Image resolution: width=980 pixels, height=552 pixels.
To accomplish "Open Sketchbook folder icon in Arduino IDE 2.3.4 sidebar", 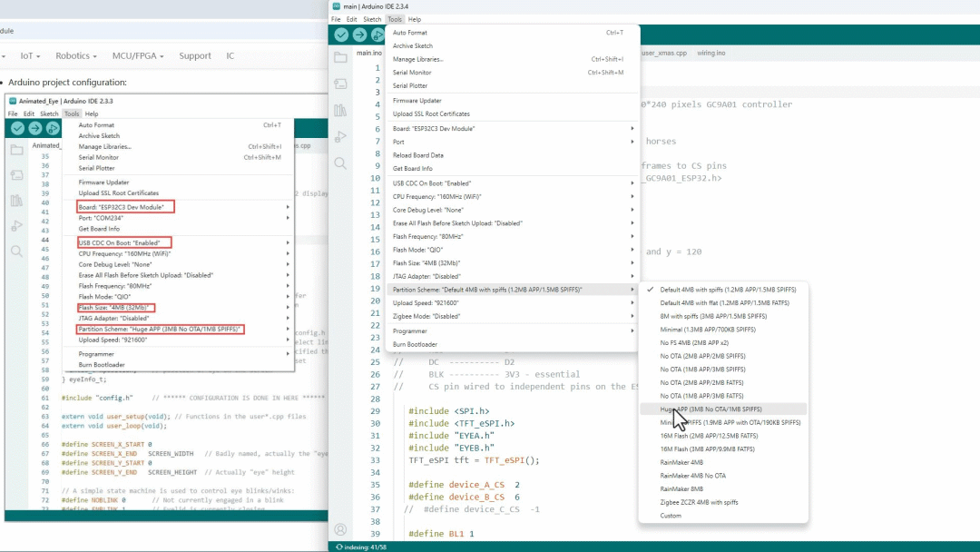I will point(340,57).
